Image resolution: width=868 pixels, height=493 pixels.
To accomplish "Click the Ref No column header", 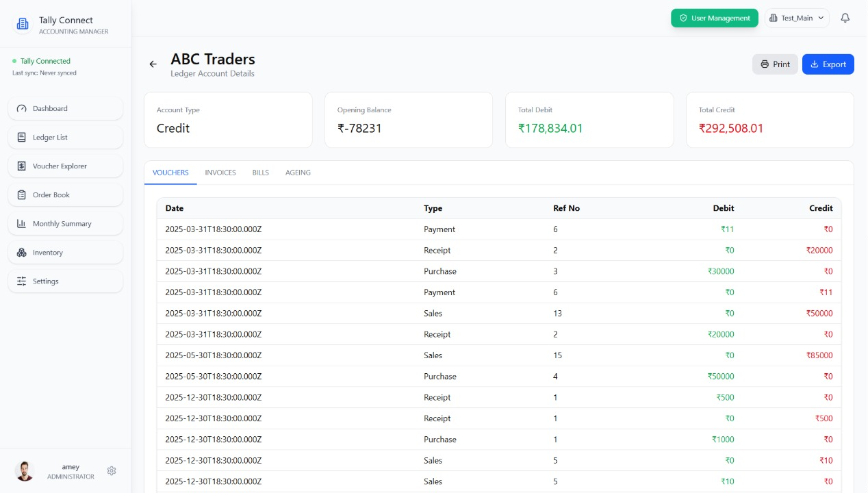I will pyautogui.click(x=566, y=208).
